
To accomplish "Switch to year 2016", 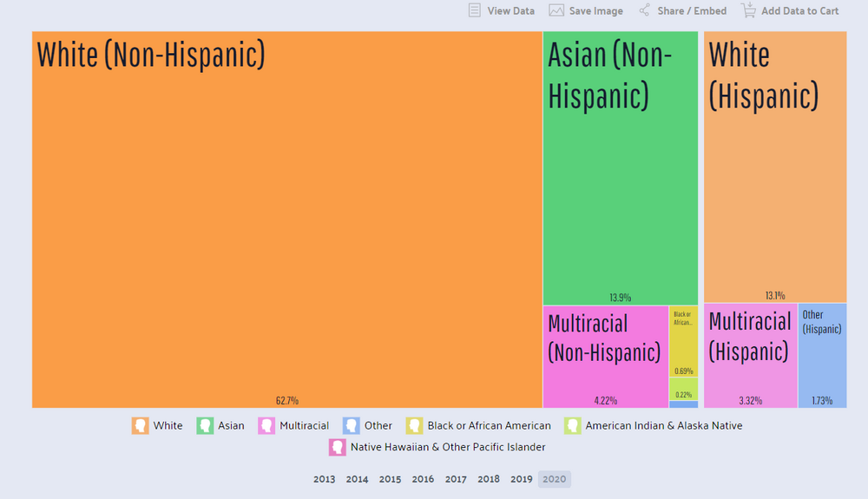I will point(423,479).
